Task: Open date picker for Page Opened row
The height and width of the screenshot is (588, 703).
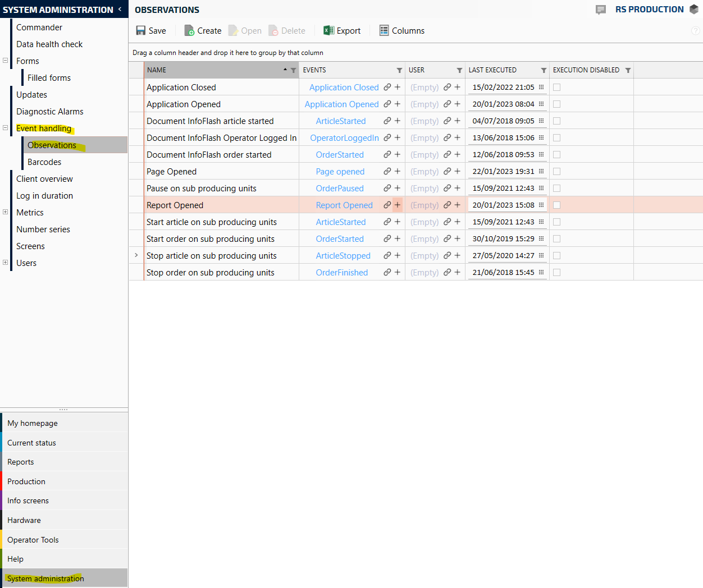Action: [541, 172]
